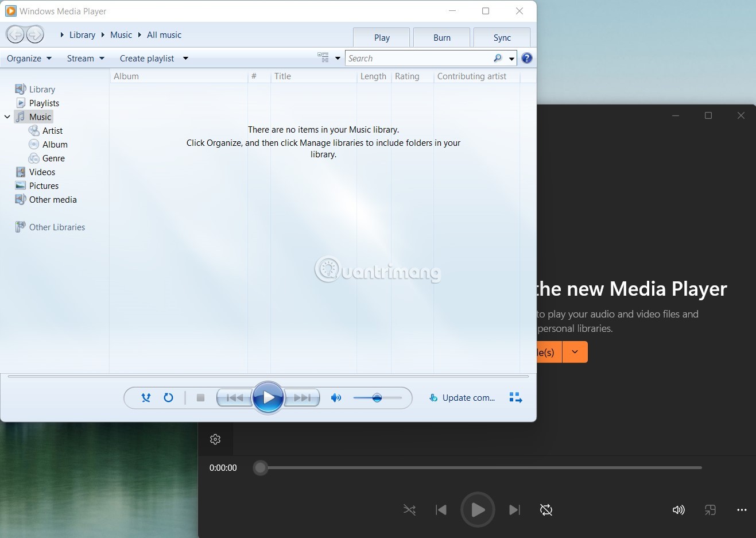Expand the Create playlist dropdown arrow
Viewport: 756px width, 538px height.
185,58
